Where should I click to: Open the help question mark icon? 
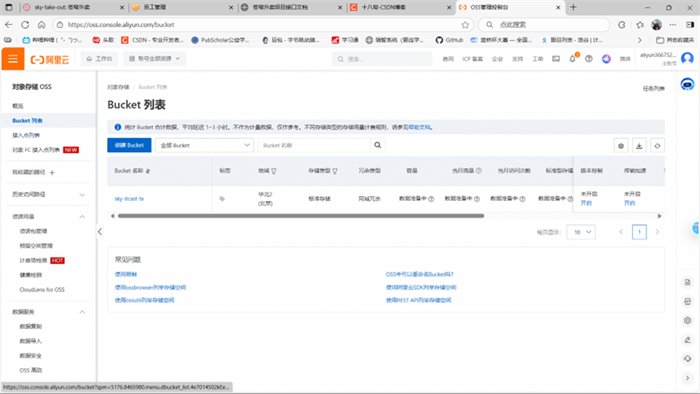pyautogui.click(x=589, y=59)
